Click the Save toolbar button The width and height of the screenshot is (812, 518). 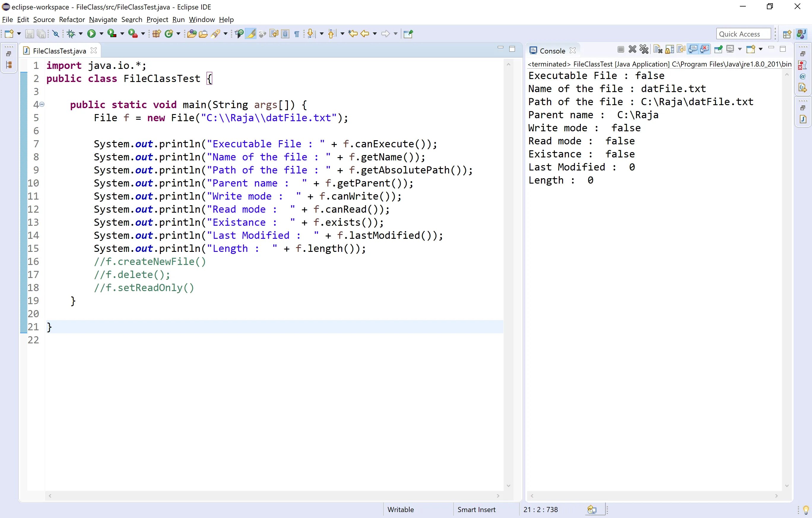point(30,34)
